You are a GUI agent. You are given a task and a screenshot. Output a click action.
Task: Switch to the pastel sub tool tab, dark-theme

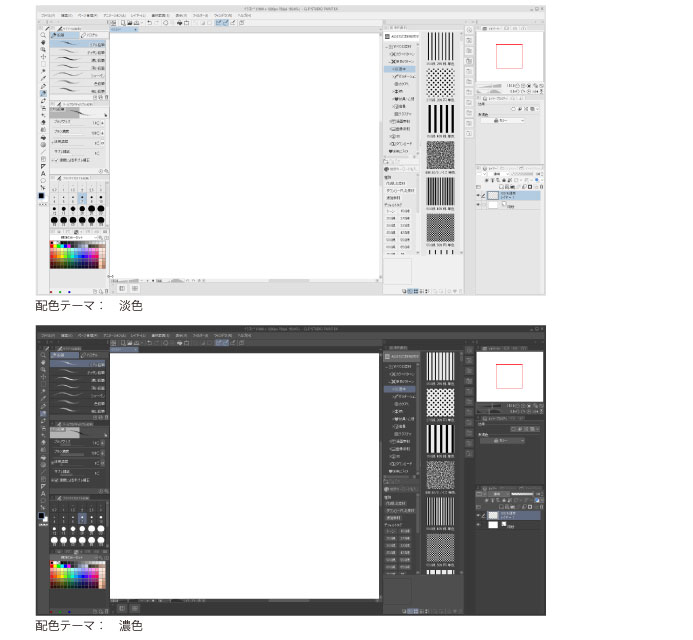pyautogui.click(x=92, y=355)
